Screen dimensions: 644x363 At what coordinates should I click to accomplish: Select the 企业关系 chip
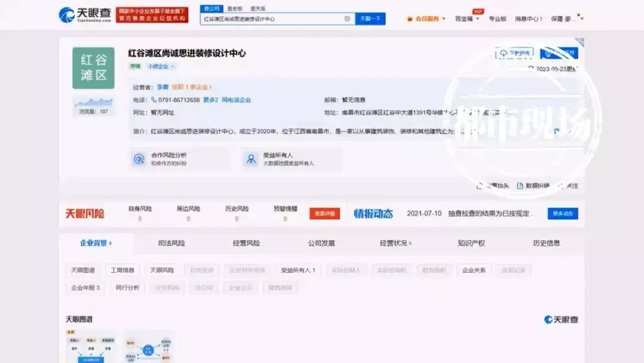[474, 270]
